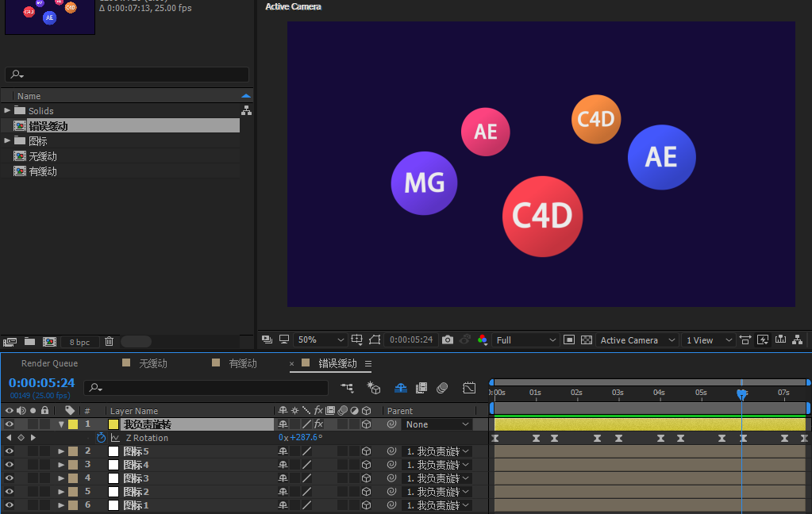Toggle the shy switch on layer 图标1
Image resolution: width=812 pixels, height=514 pixels.
tap(283, 505)
